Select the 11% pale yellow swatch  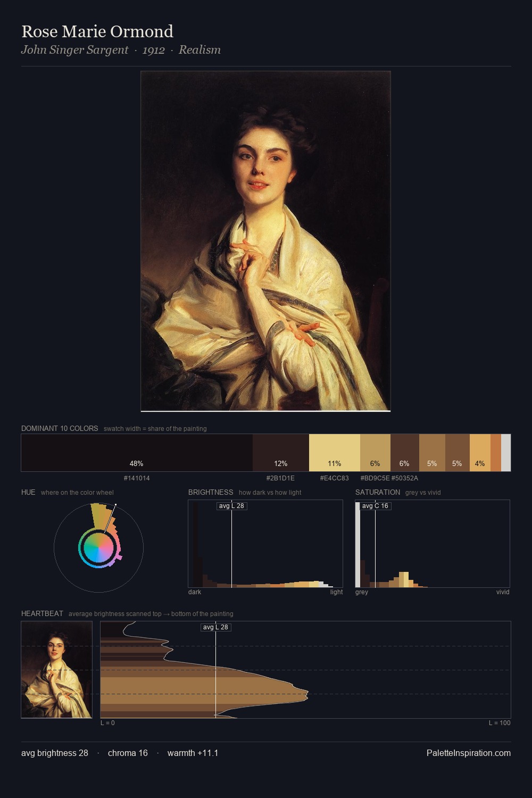pyautogui.click(x=335, y=453)
